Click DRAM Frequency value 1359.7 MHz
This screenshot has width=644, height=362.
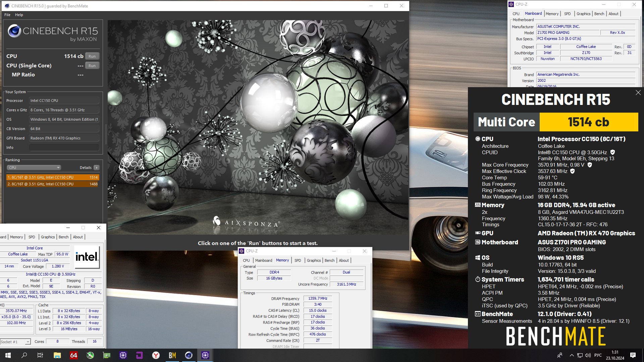(x=318, y=298)
